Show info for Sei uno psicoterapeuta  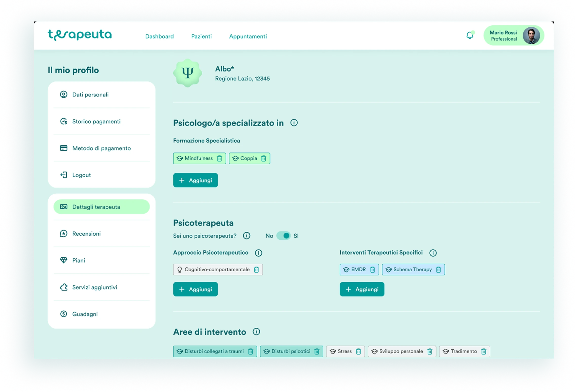point(246,236)
